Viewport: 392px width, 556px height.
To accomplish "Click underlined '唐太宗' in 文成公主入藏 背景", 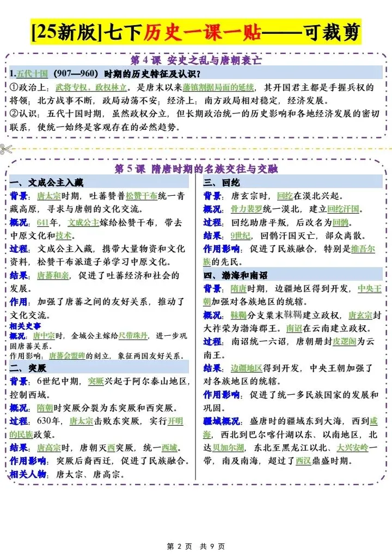I will tap(49, 196).
